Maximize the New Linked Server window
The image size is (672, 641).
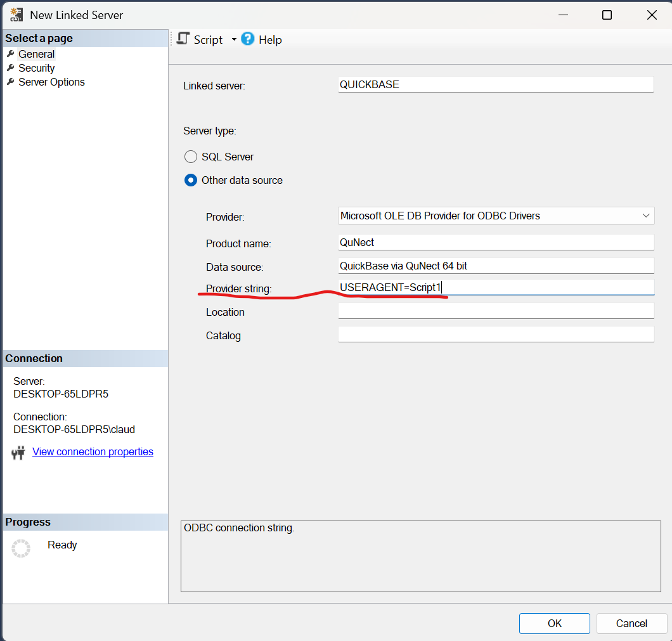pos(607,15)
